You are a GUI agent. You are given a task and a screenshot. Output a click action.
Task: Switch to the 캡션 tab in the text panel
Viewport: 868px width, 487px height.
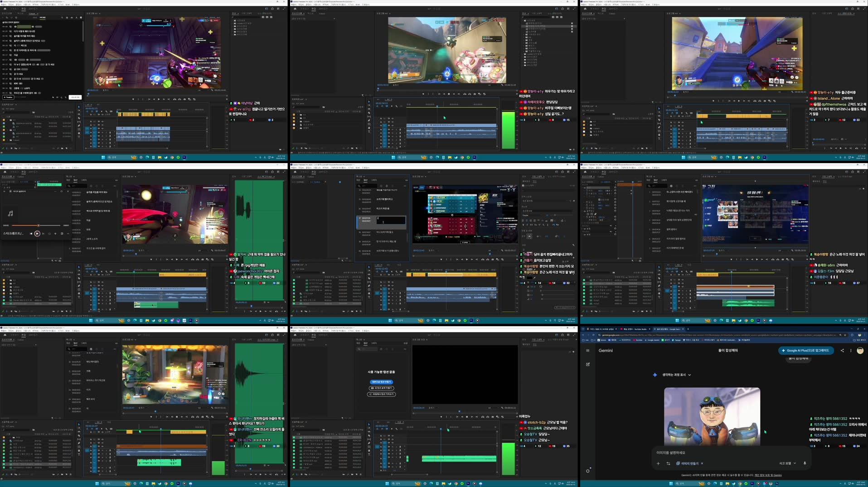[366, 343]
